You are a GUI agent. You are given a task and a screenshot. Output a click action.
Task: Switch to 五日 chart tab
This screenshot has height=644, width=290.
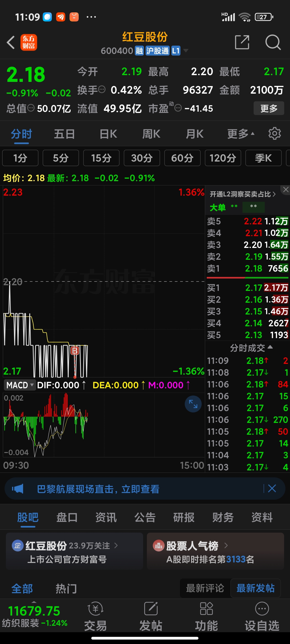pyautogui.click(x=64, y=134)
